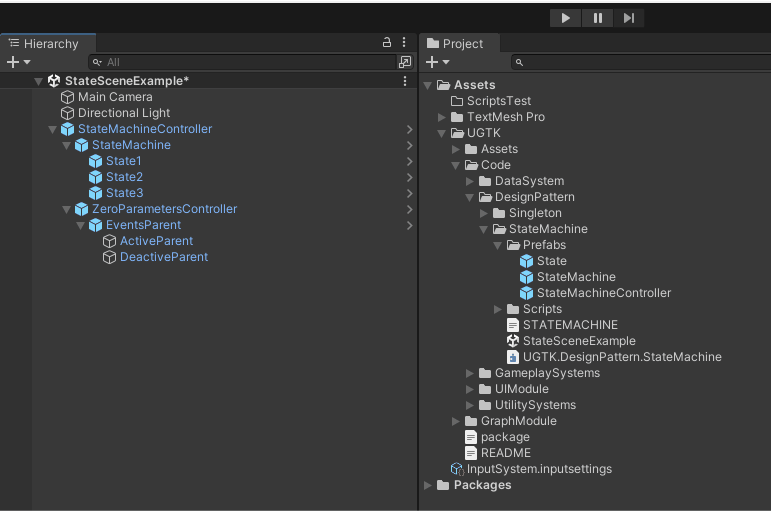Screen dimensions: 771x511
Task: Expand the DataSystem folder
Action: [x=470, y=181]
